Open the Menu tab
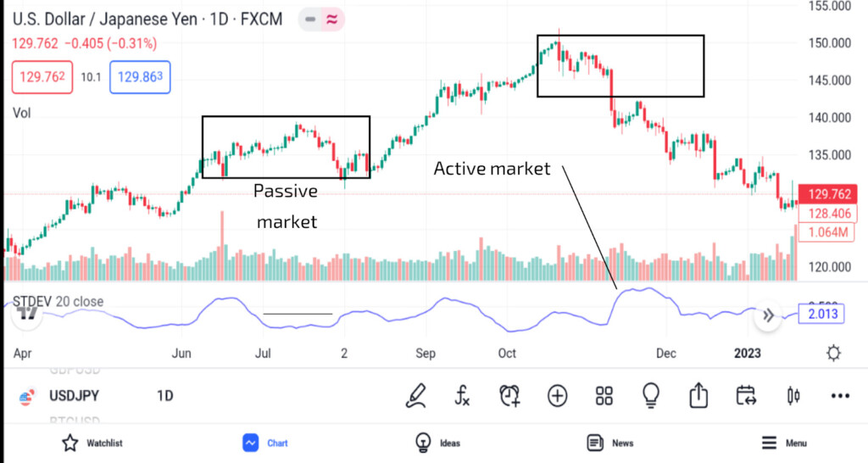This screenshot has height=463, width=868. click(784, 443)
